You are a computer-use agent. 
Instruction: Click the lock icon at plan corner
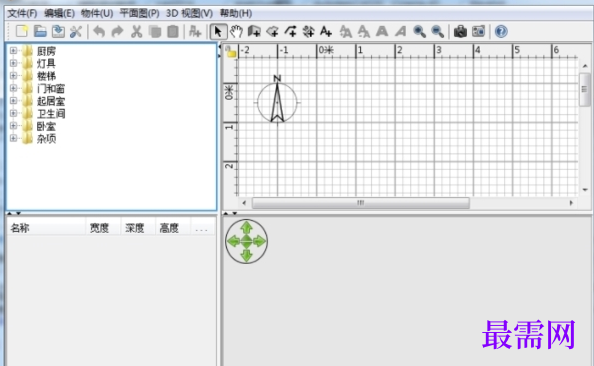coord(230,52)
